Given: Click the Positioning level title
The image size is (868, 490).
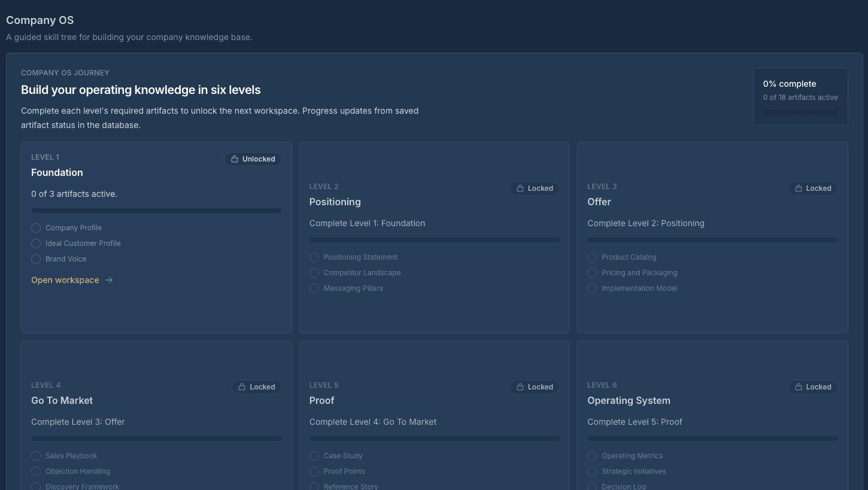Looking at the screenshot, I should click(335, 202).
